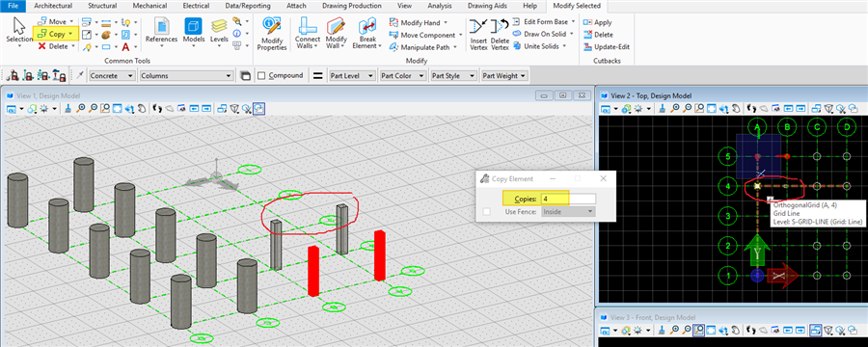Click the first lock toggle icon

click(14, 76)
